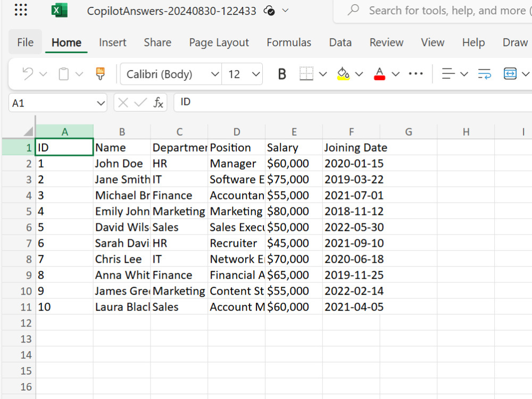Toggle Wrap Text
The width and height of the screenshot is (532, 399).
pos(484,73)
